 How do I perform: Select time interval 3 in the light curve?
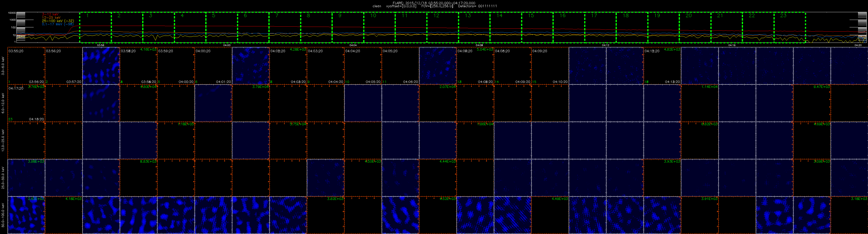tap(159, 28)
